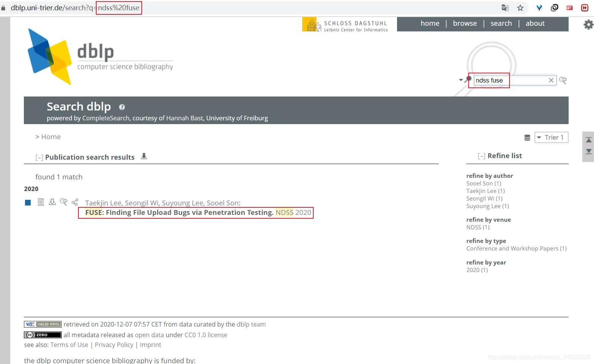This screenshot has height=364, width=594.
Task: Open the Trier 1 mirror dropdown
Action: coord(552,137)
